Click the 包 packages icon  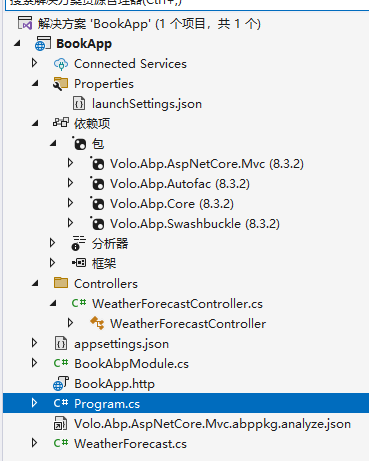click(79, 143)
